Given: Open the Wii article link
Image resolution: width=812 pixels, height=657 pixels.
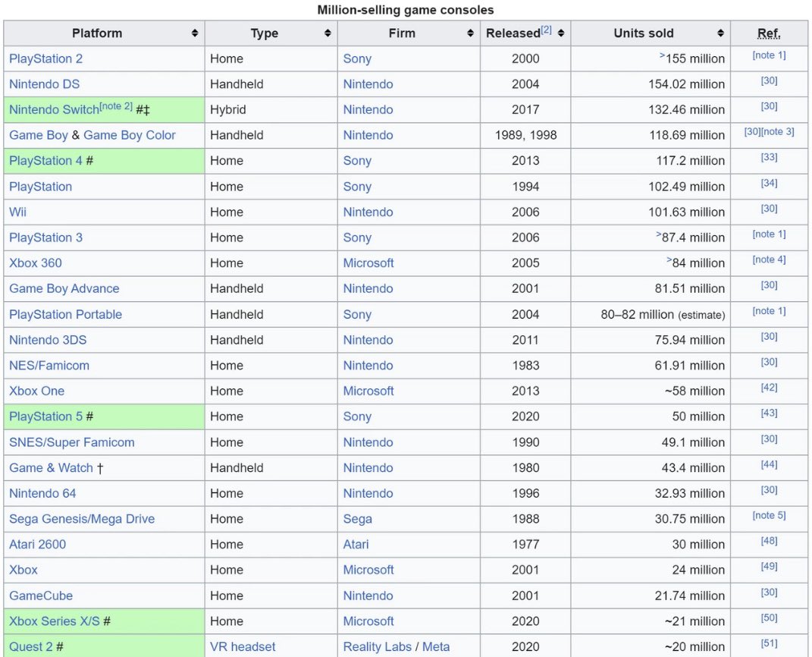Looking at the screenshot, I should (x=17, y=212).
